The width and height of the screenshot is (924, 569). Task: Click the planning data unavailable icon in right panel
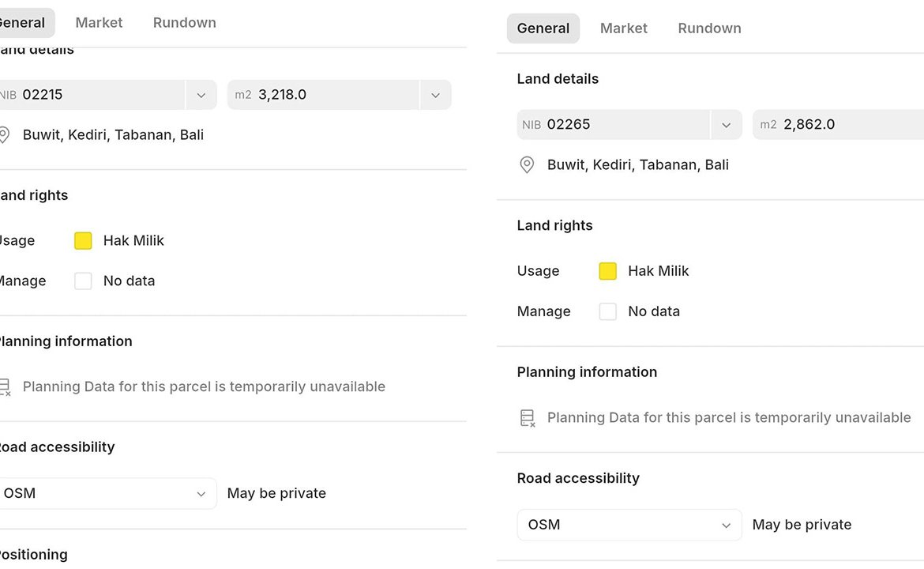point(528,418)
